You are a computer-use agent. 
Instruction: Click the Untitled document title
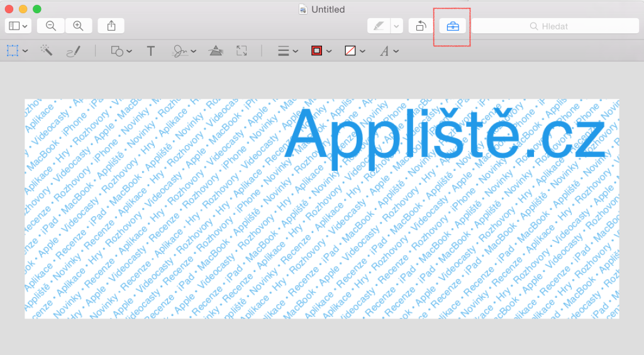tap(328, 9)
